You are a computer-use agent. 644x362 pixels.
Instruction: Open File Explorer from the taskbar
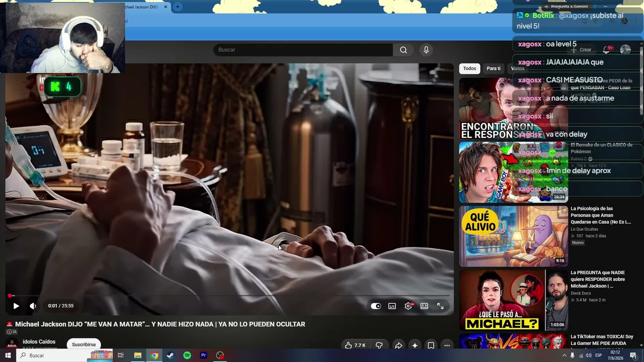(x=137, y=355)
